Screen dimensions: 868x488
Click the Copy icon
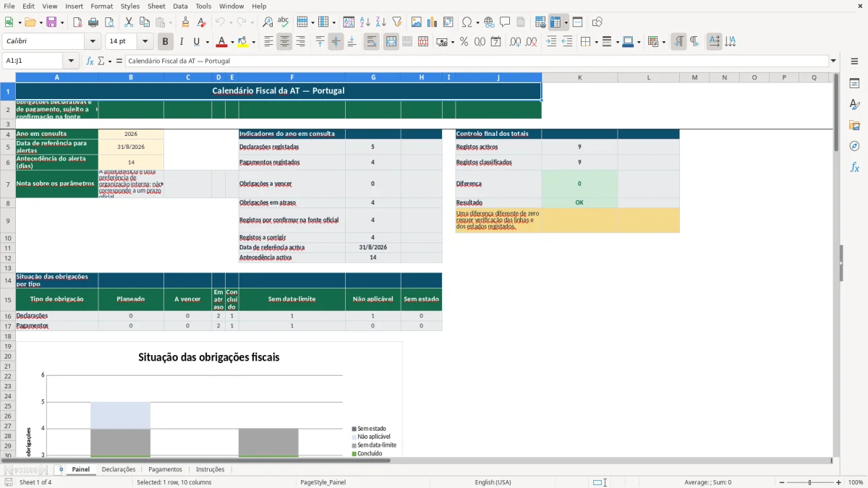[145, 22]
